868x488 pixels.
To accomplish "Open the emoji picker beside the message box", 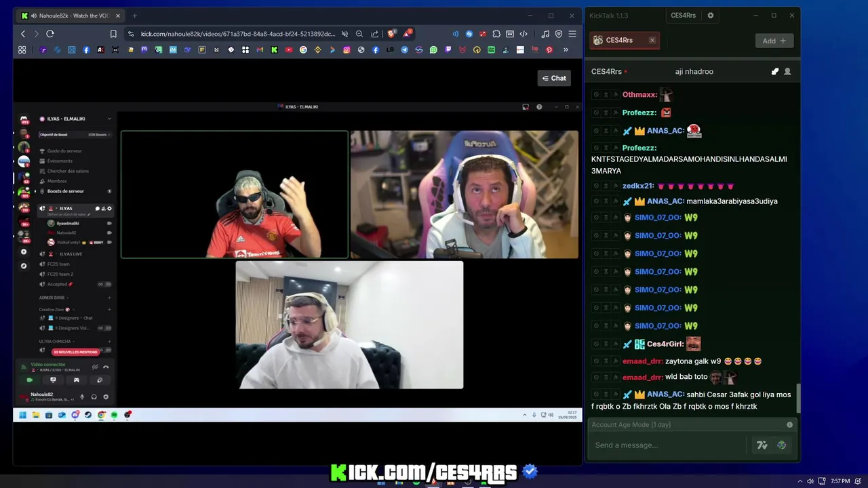I will [x=782, y=445].
